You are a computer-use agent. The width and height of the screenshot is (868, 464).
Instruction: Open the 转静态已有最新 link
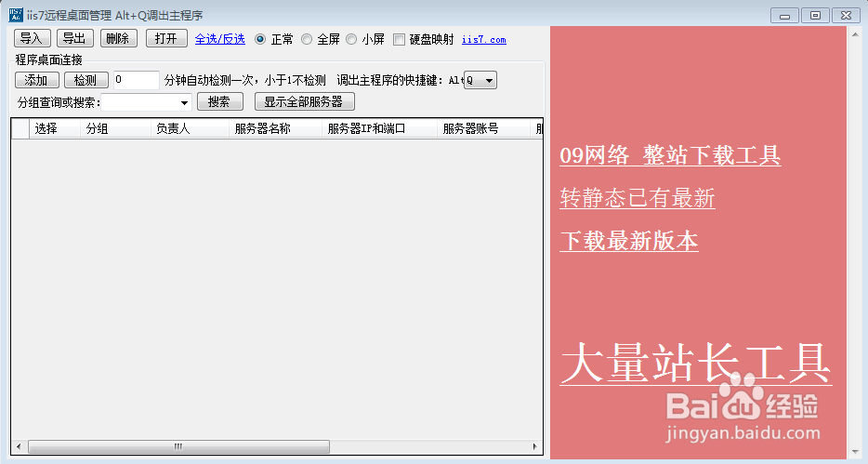point(638,198)
